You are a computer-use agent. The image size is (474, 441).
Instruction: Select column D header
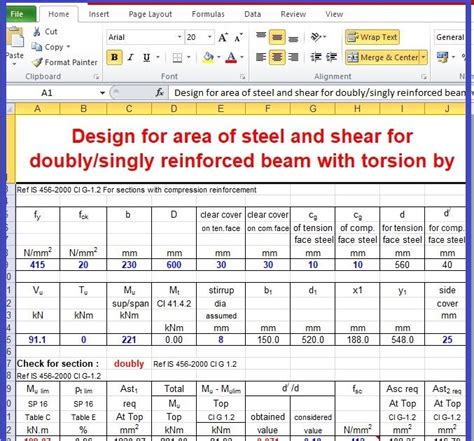(174, 109)
